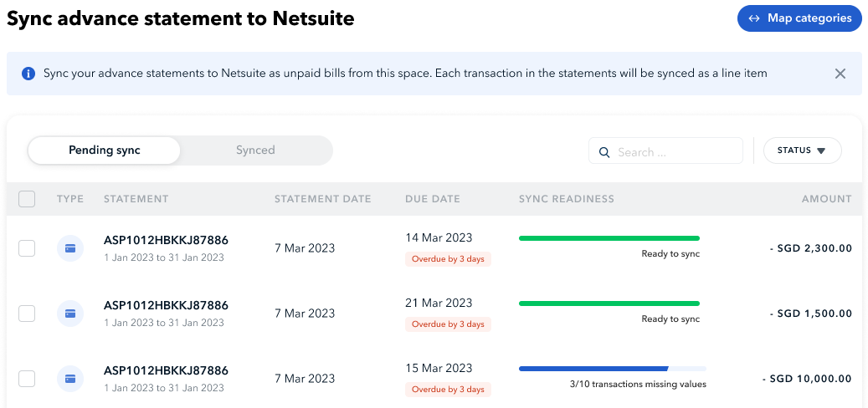Click the magnifier search icon
The width and height of the screenshot is (868, 408).
point(604,152)
